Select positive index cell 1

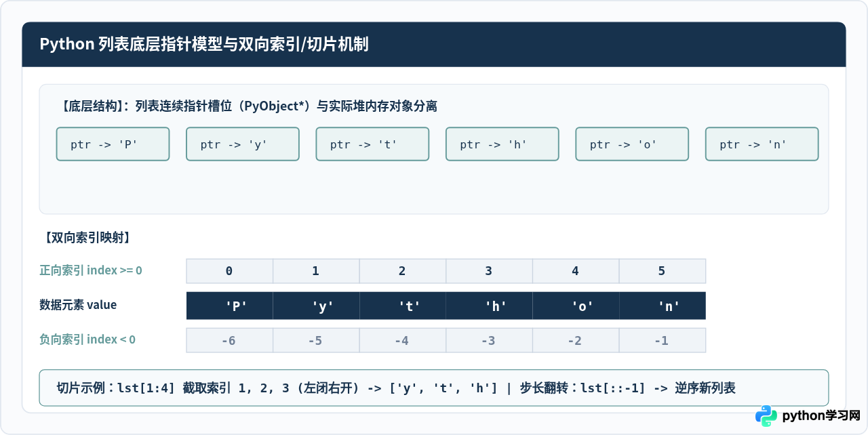[316, 271]
